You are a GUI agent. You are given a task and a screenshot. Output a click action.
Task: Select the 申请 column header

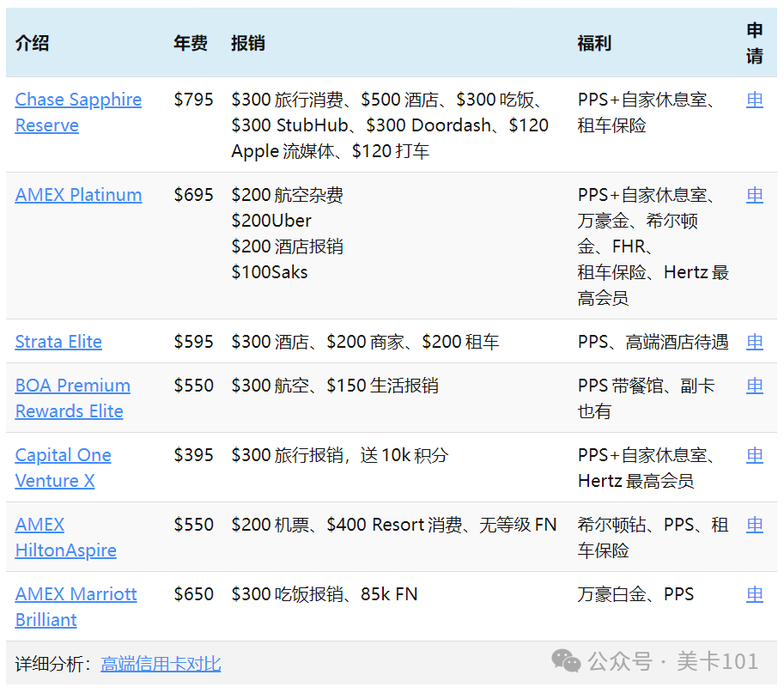pos(755,43)
